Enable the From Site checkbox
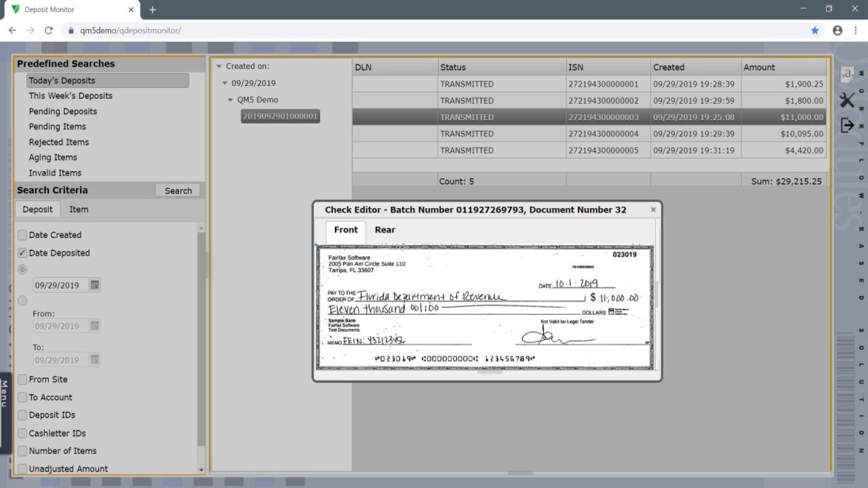The height and width of the screenshot is (488, 868). (x=22, y=380)
